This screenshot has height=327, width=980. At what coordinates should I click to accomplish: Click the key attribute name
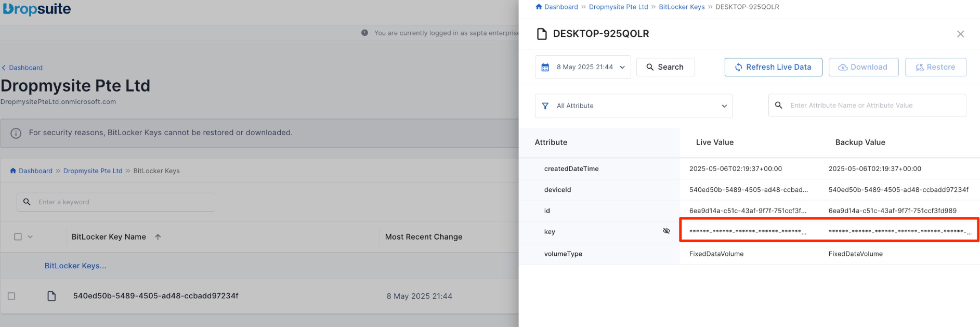[x=550, y=232]
